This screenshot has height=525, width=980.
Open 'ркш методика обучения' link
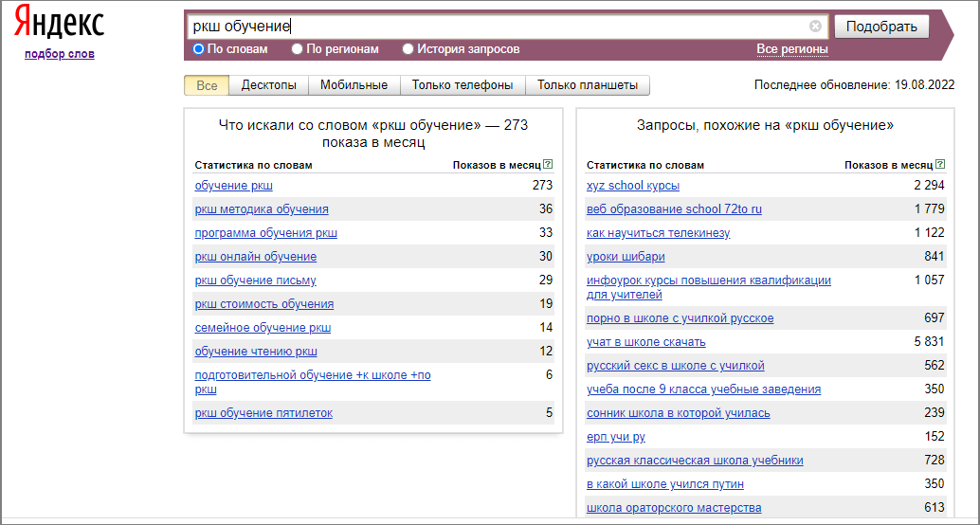click(x=262, y=209)
